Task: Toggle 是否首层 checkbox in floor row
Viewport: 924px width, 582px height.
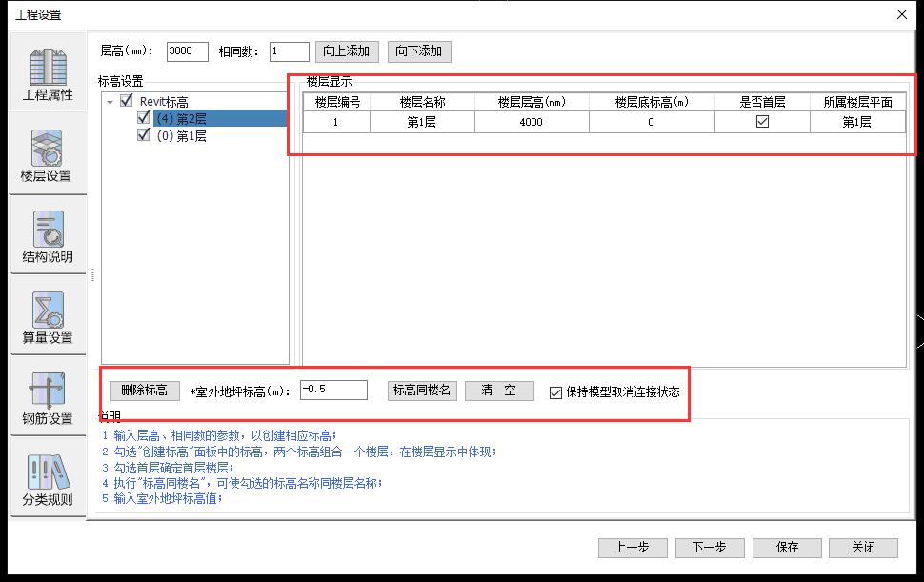Action: click(x=762, y=122)
